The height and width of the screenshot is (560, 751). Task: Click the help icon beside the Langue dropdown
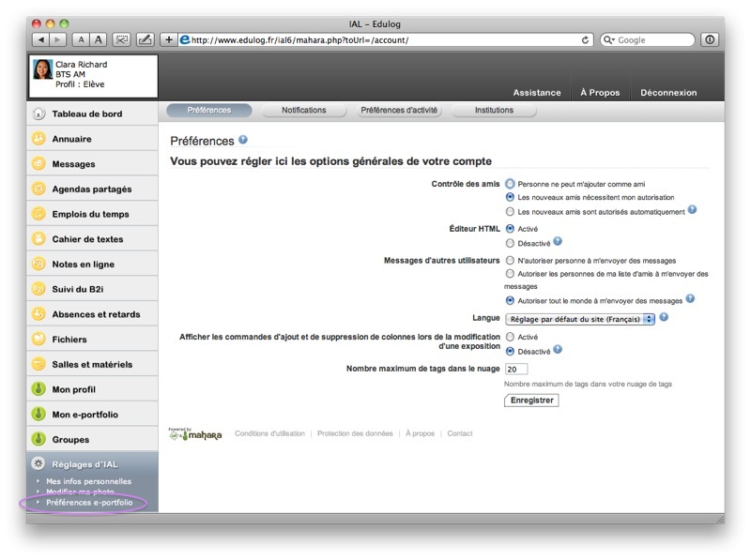coord(664,318)
